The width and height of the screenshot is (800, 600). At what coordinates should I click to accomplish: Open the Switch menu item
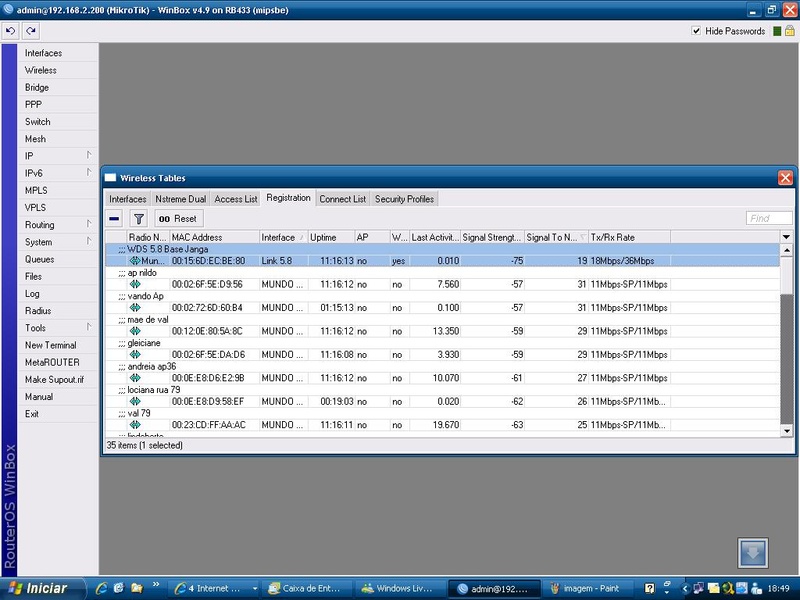point(58,122)
